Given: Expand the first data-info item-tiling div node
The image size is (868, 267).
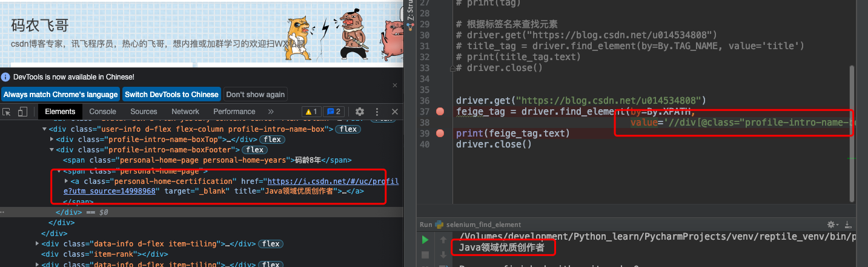Looking at the screenshot, I should click(x=37, y=244).
